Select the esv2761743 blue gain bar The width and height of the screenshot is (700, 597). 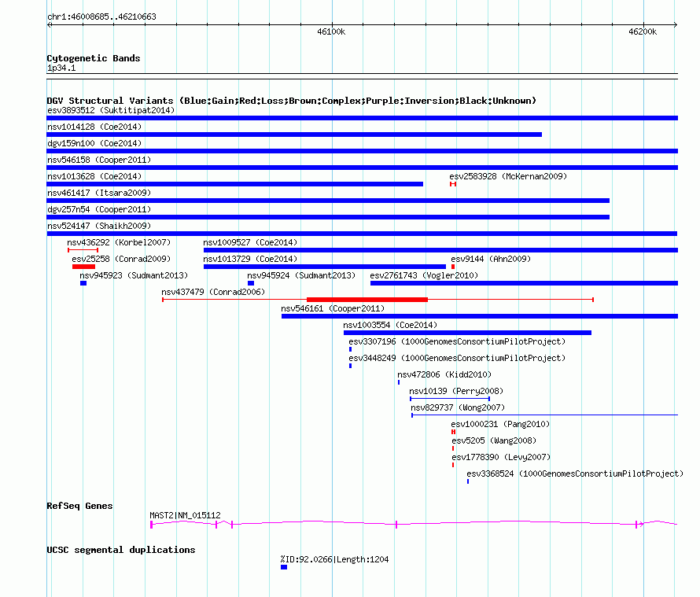524,283
